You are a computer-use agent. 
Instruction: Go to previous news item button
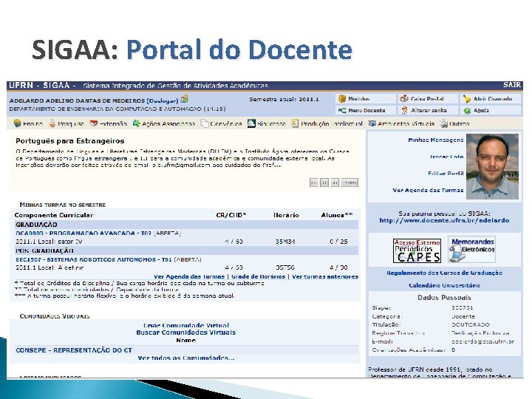point(313,183)
